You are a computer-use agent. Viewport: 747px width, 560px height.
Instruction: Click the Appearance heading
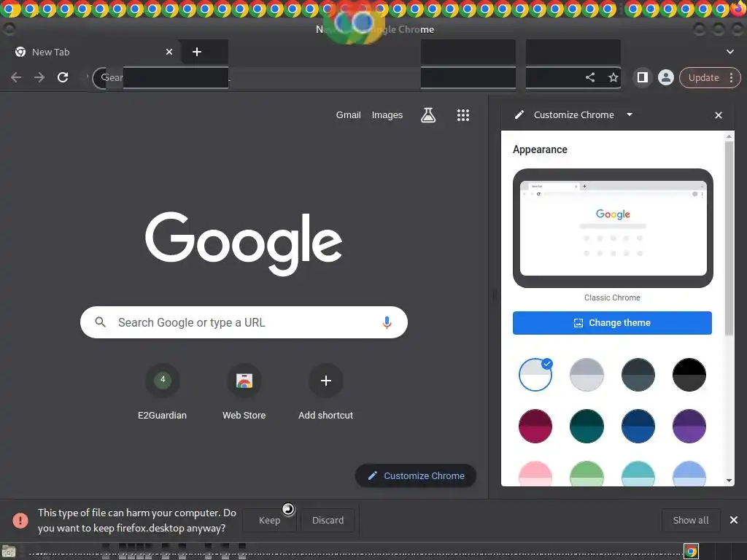(540, 149)
